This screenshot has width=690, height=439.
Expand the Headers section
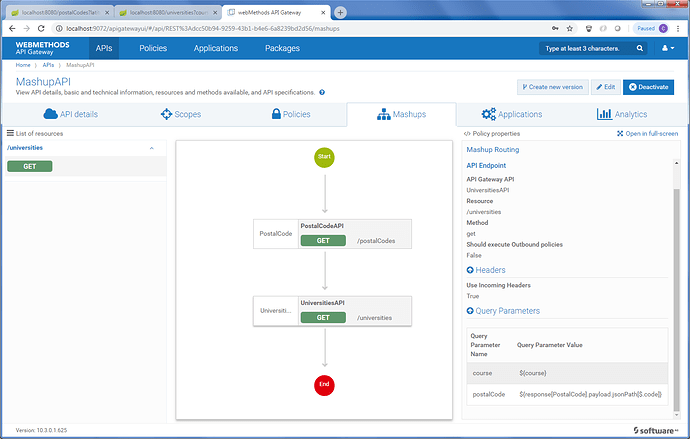tap(470, 270)
